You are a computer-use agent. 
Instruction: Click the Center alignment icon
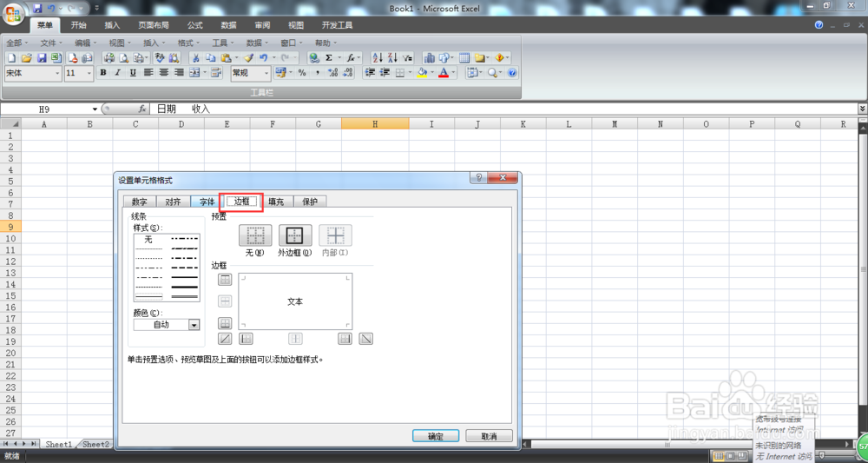[x=163, y=73]
